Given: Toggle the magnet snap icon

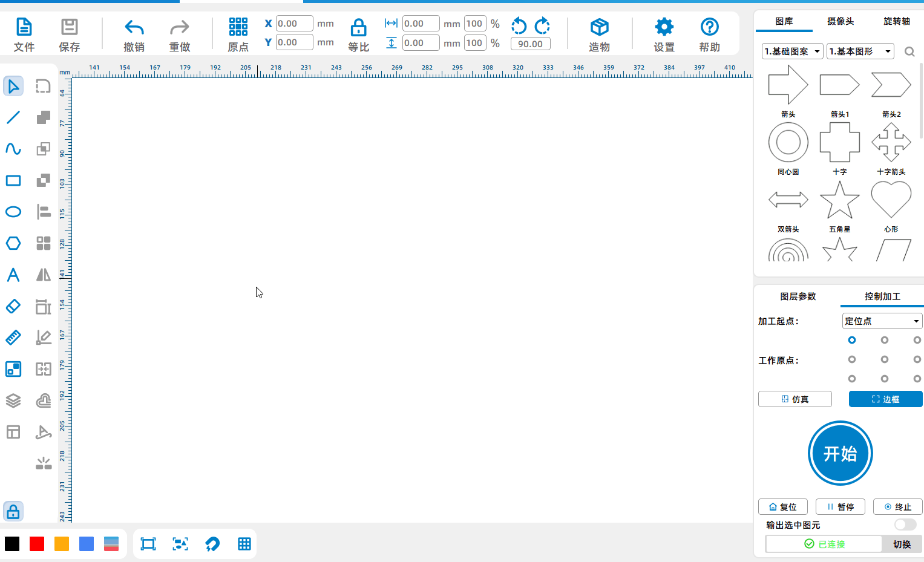Looking at the screenshot, I should coord(212,544).
